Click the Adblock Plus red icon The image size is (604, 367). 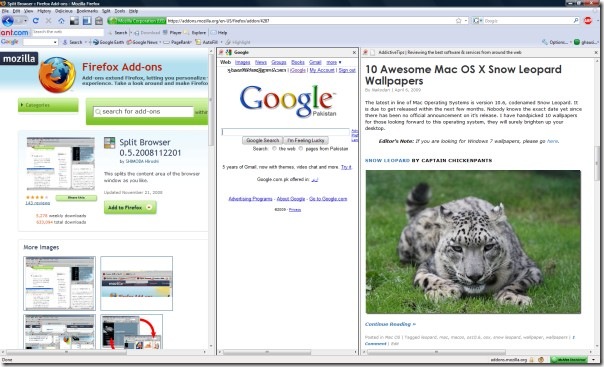588,21
